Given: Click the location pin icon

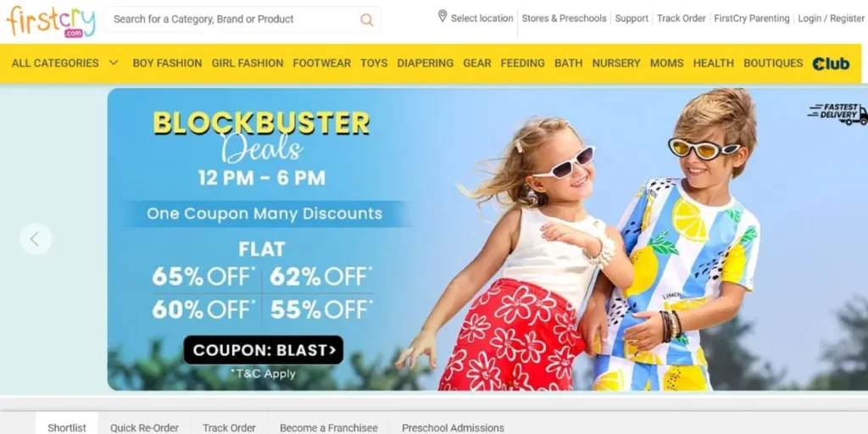Looking at the screenshot, I should pyautogui.click(x=442, y=16).
